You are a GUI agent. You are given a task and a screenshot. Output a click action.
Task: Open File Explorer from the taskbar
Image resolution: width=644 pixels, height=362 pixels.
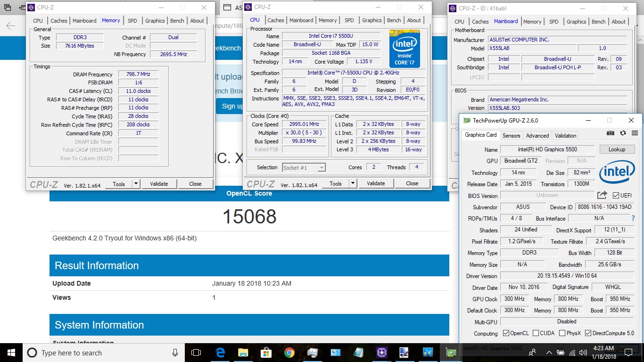243,353
